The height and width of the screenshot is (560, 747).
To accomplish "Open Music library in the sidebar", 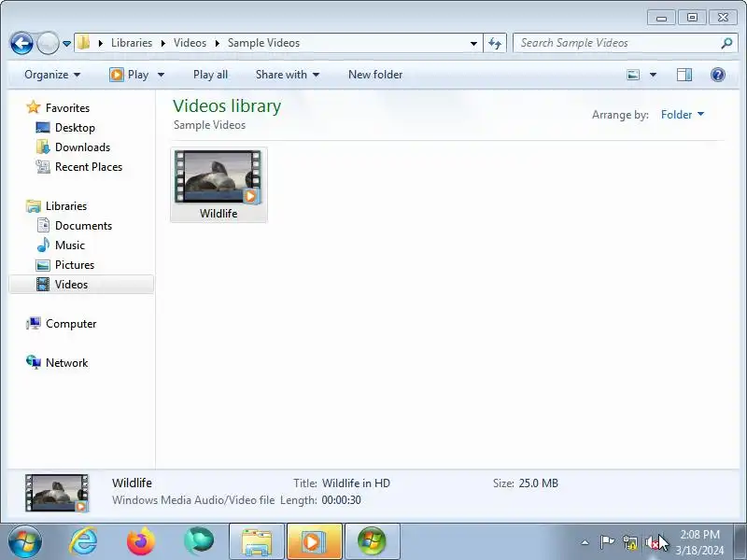I will 69,245.
